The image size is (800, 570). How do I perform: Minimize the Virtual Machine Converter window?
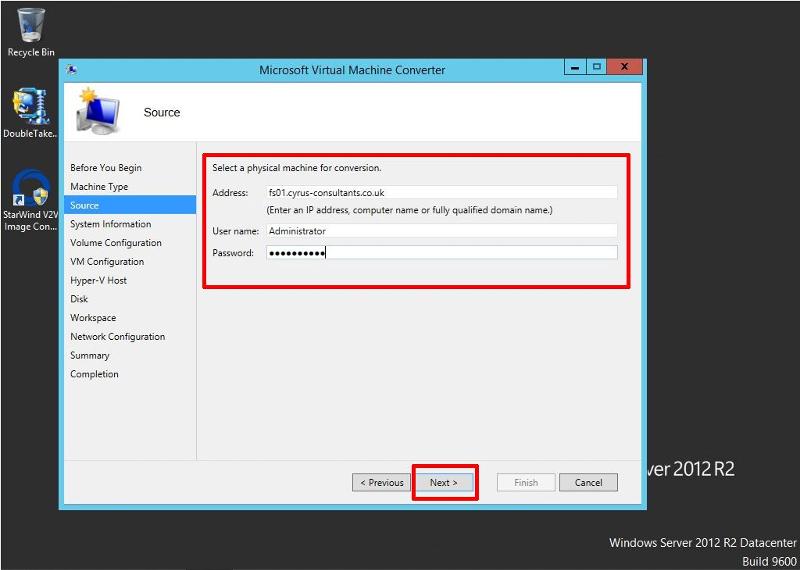point(575,67)
